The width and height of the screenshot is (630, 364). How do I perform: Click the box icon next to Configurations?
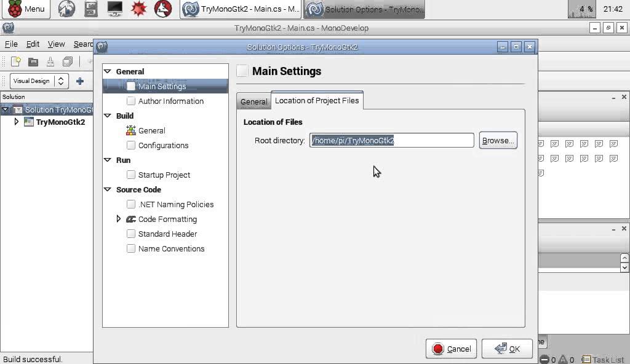coord(131,145)
